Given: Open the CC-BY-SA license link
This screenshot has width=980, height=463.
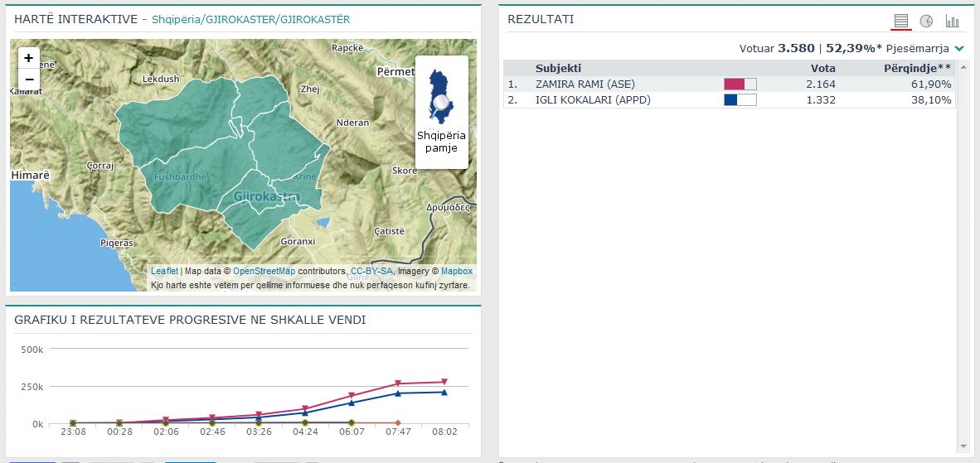Looking at the screenshot, I should tap(371, 271).
